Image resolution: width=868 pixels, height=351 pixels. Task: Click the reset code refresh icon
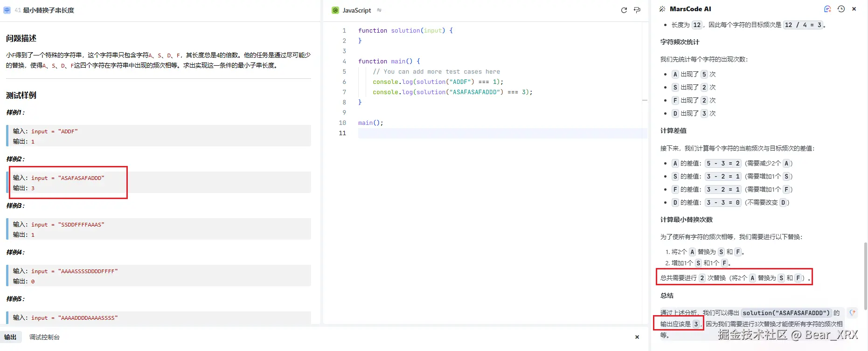(624, 10)
